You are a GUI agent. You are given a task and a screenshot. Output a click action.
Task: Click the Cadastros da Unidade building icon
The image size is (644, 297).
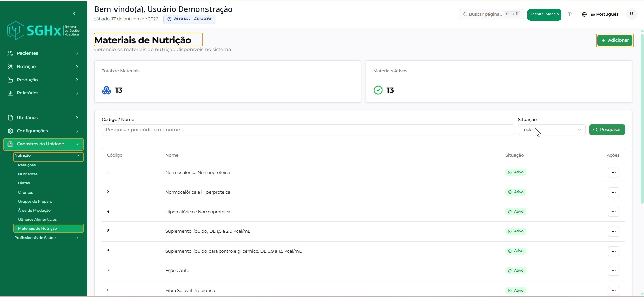pos(10,144)
